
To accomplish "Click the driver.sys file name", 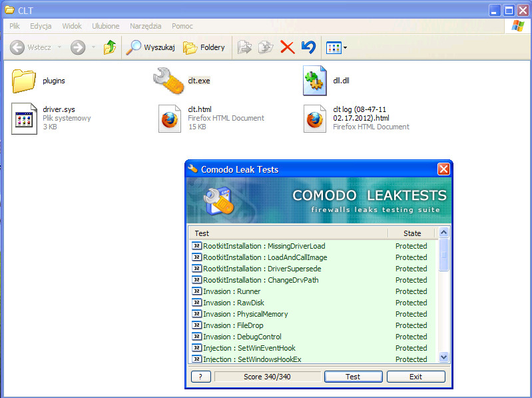I will (x=59, y=109).
